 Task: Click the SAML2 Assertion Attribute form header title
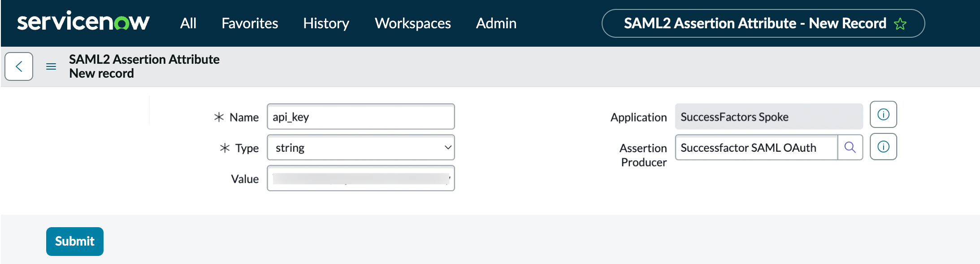(144, 59)
